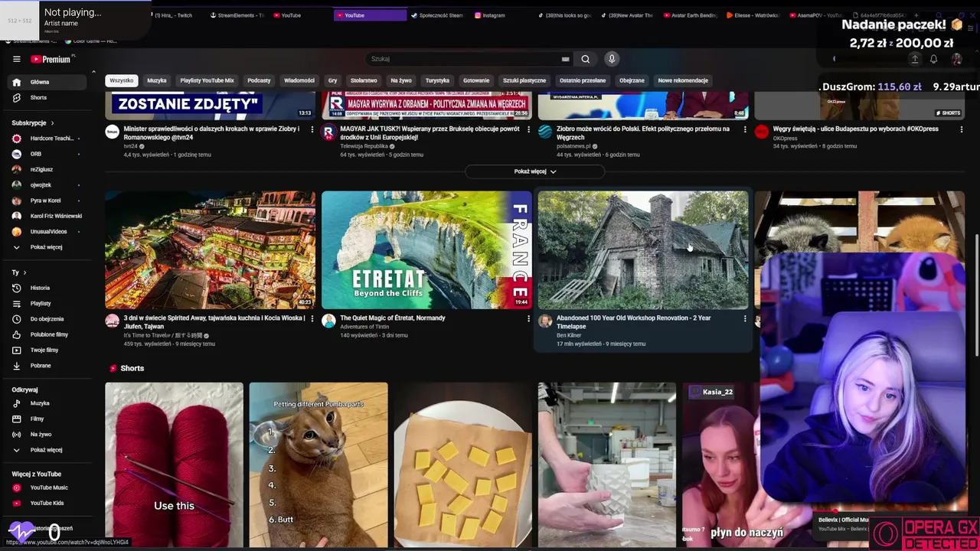Expand the Subskrypcje section header

32,122
